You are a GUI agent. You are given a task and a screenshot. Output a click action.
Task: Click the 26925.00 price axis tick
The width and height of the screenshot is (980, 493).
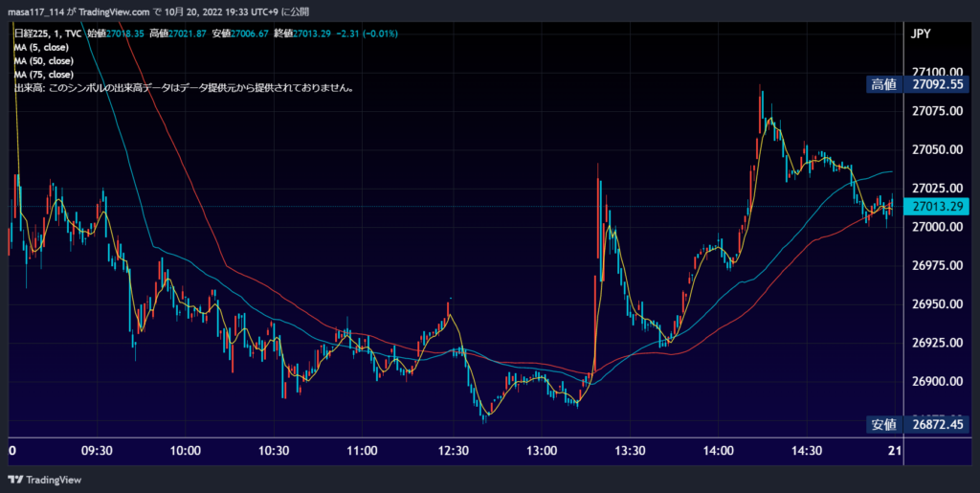938,343
